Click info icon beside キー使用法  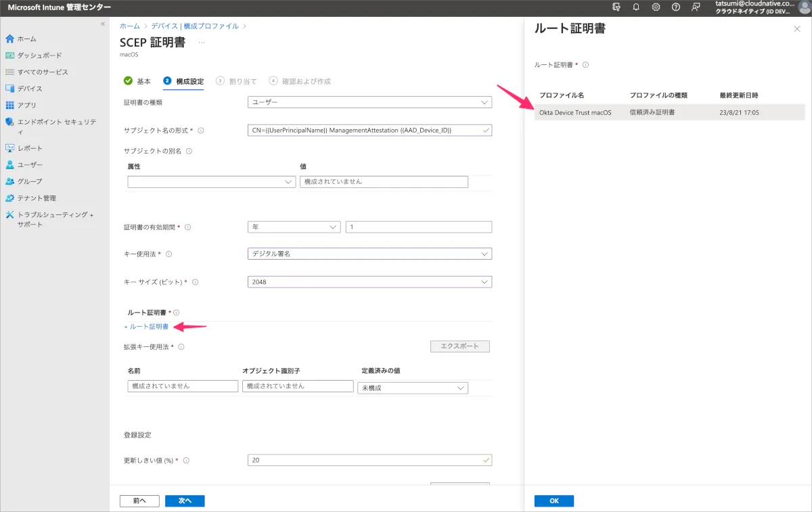[169, 254]
